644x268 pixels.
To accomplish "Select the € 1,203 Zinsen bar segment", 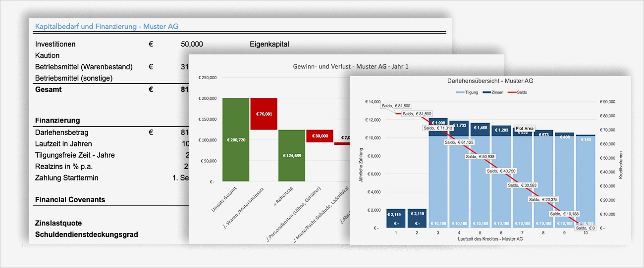I will point(501,130).
